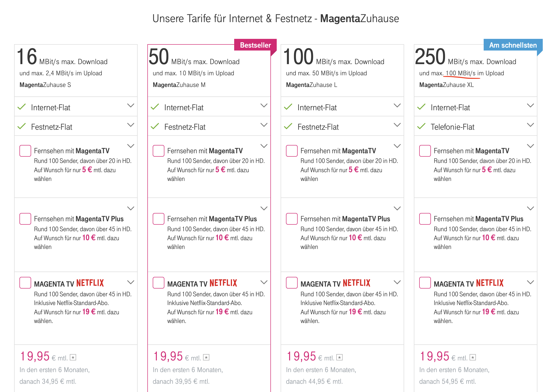Image resolution: width=552 pixels, height=392 pixels.
Task: Click footnote star icon under MagentaZuhause M price
Action: coord(206,357)
